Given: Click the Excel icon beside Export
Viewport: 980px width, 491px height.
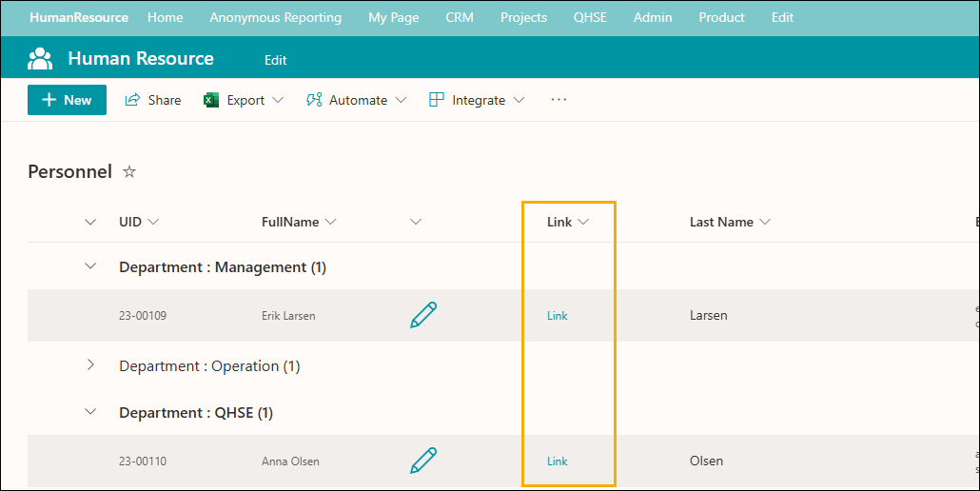Looking at the screenshot, I should [211, 100].
